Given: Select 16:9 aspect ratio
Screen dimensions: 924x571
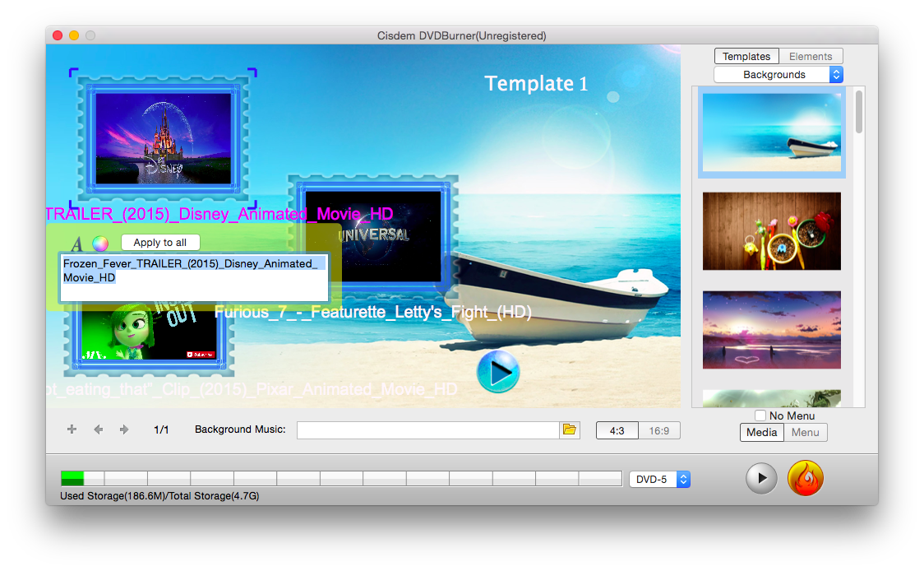Looking at the screenshot, I should click(x=658, y=430).
